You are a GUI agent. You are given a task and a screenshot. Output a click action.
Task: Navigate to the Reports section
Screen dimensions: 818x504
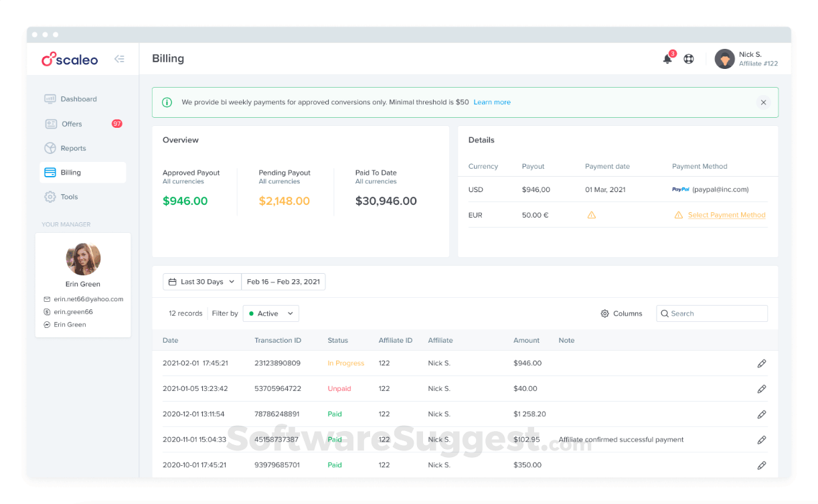(73, 149)
